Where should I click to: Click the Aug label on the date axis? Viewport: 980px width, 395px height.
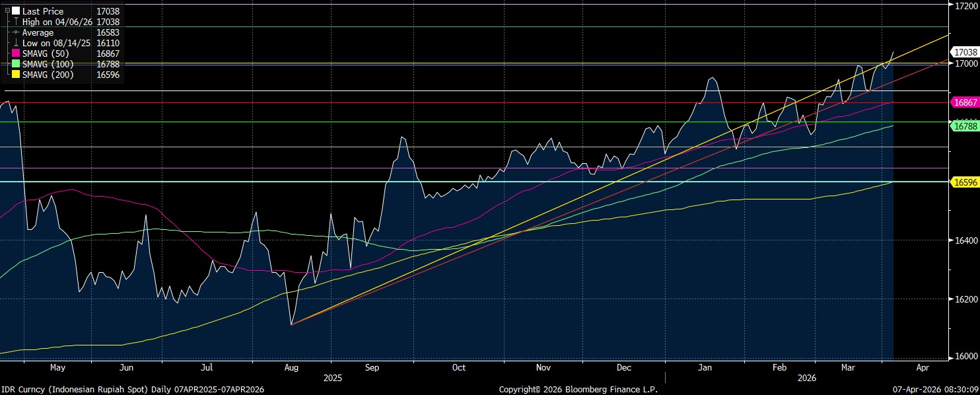(291, 367)
